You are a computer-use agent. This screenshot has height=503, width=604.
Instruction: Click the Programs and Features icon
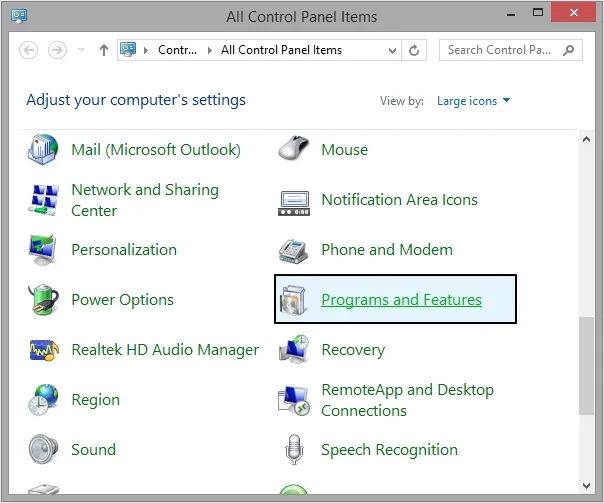point(294,300)
